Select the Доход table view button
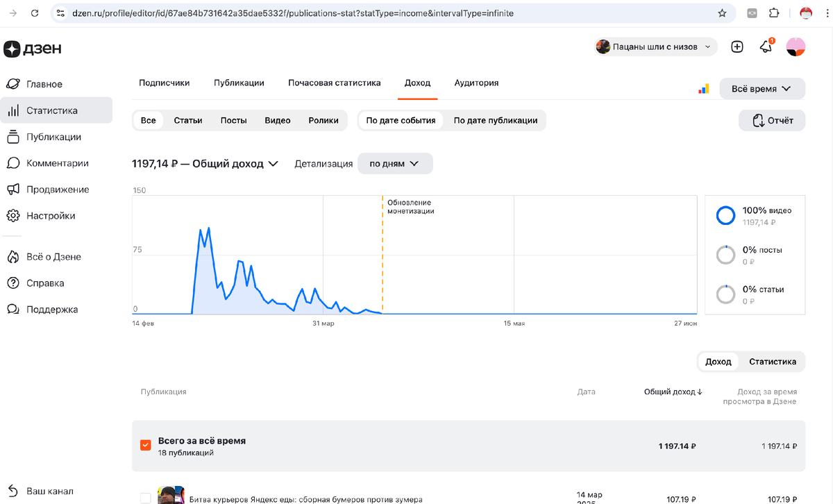This screenshot has height=504, width=833. tap(718, 362)
